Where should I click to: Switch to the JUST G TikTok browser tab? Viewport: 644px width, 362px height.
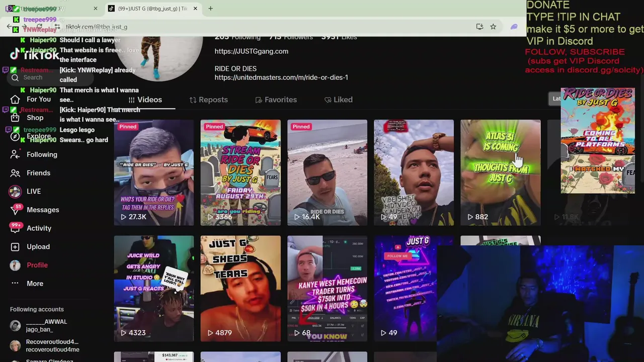click(152, 9)
